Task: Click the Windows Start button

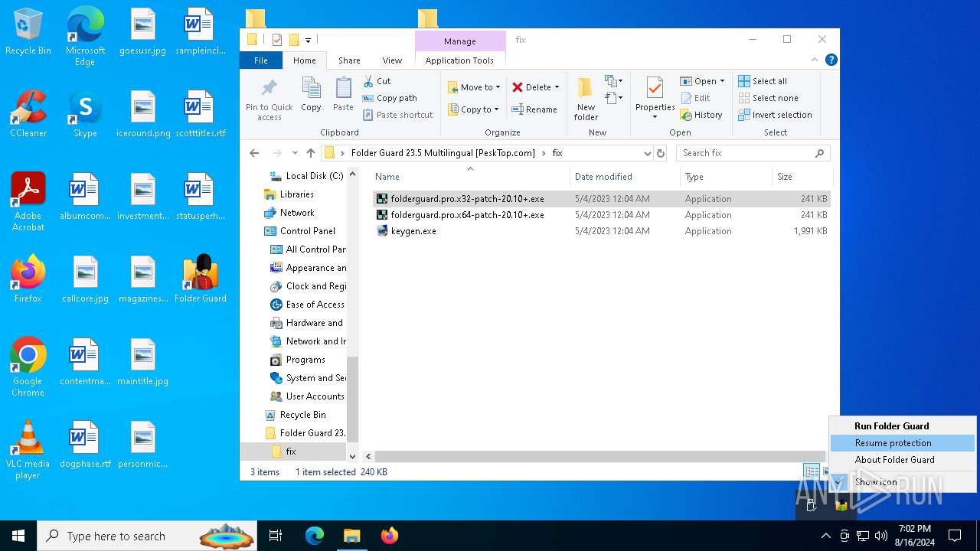Action: [18, 536]
